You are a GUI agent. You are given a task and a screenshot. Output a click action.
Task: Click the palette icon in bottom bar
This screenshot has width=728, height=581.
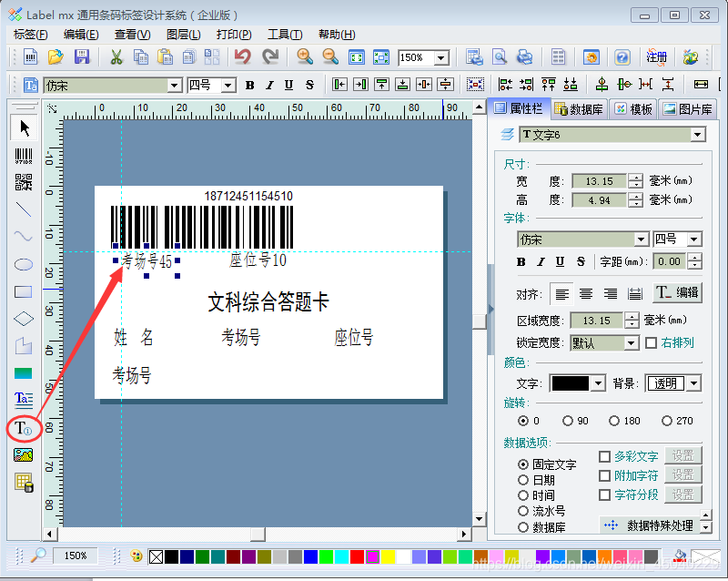tap(136, 556)
